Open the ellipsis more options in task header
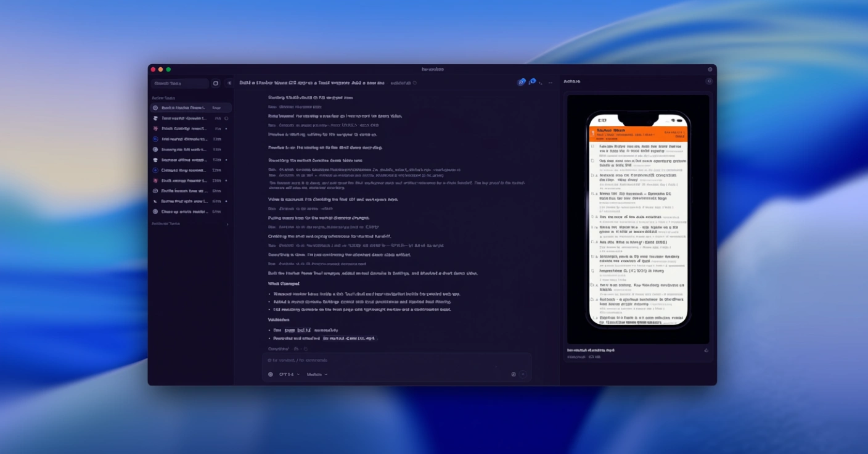The width and height of the screenshot is (868, 454). tap(551, 83)
